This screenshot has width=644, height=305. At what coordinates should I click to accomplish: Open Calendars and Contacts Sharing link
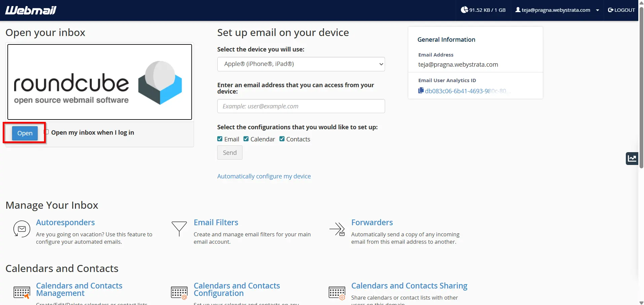pos(409,286)
